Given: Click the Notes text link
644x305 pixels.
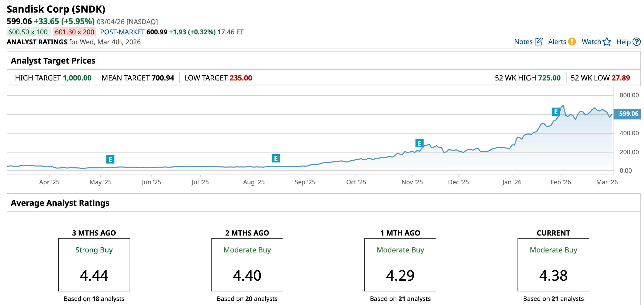Looking at the screenshot, I should pos(523,42).
